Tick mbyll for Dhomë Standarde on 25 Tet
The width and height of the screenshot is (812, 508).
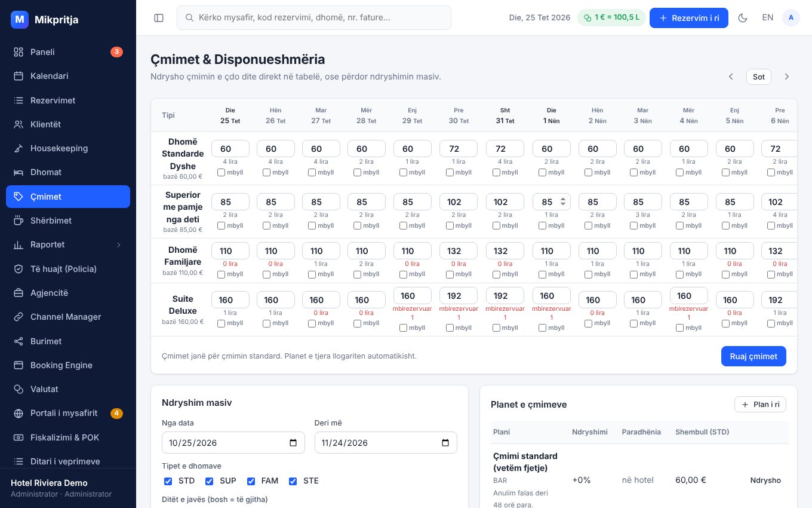221,172
